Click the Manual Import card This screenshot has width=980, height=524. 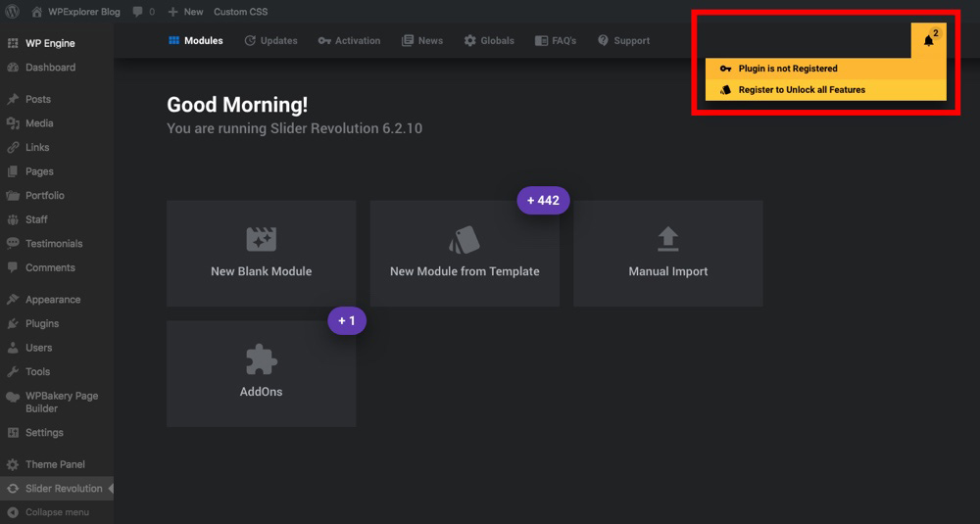click(668, 254)
